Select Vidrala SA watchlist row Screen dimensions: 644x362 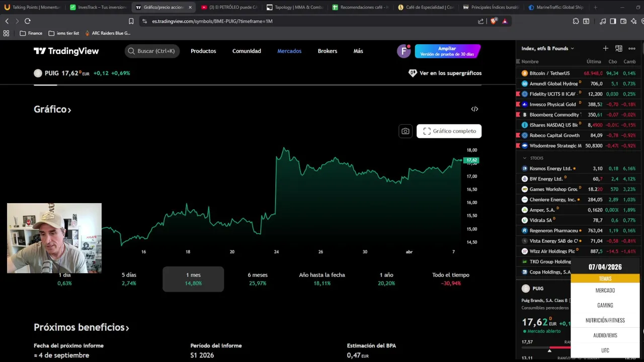[578, 220]
